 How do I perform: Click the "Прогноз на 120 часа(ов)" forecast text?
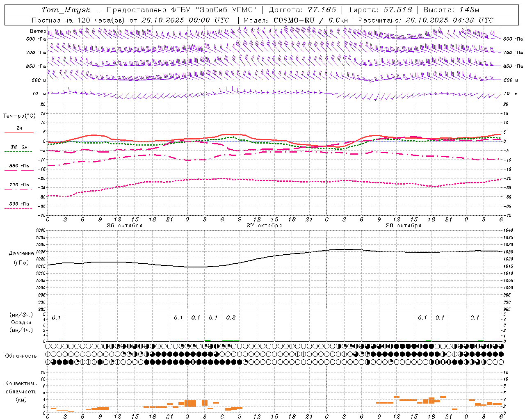click(x=79, y=20)
